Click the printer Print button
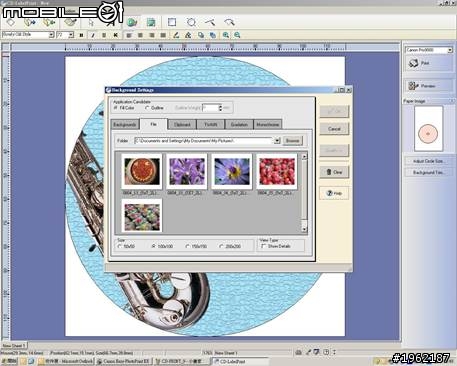Viewport: 457px width, 366px height. click(x=428, y=63)
